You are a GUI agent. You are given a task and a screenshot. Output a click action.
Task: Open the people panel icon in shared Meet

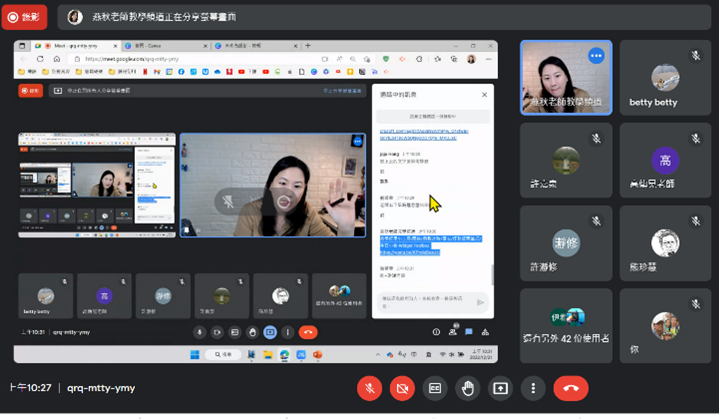[x=453, y=331]
